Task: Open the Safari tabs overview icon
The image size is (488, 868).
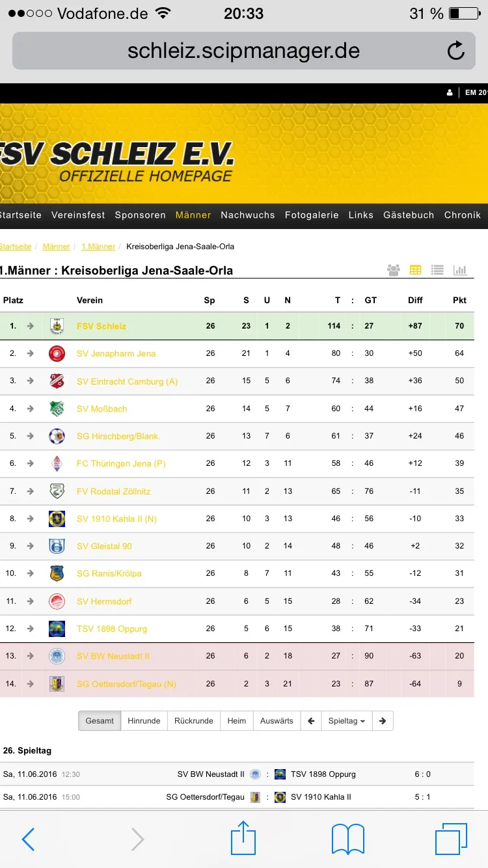Action: [x=451, y=839]
